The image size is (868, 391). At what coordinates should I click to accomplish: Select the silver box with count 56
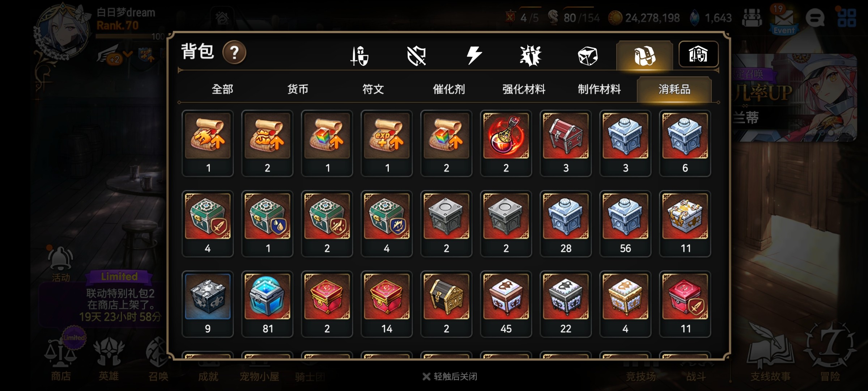point(625,224)
